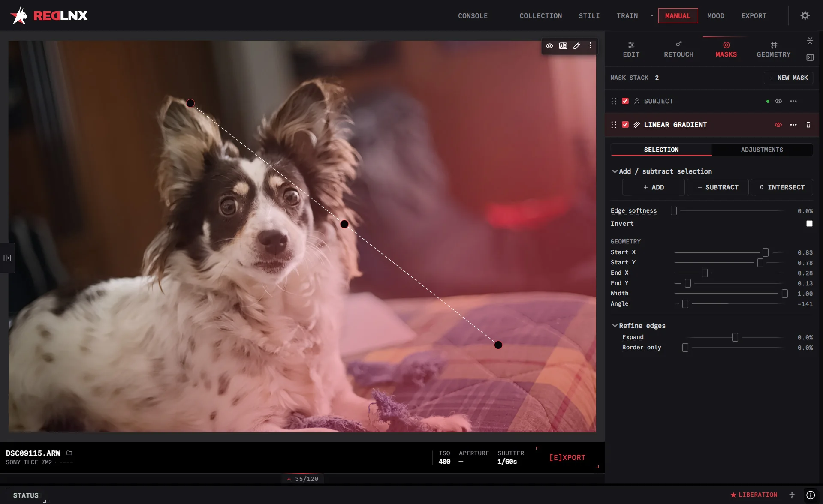Delete the Linear Gradient mask
The width and height of the screenshot is (823, 504).
(x=808, y=125)
